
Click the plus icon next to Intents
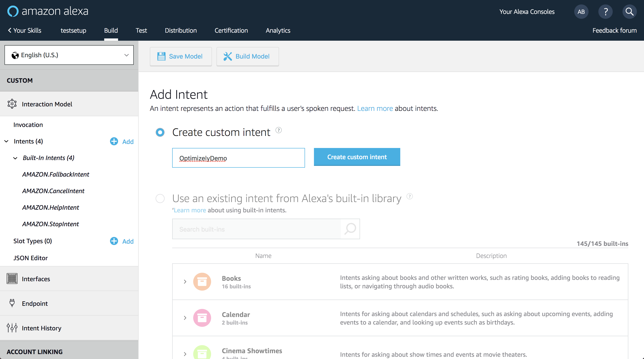(x=114, y=141)
